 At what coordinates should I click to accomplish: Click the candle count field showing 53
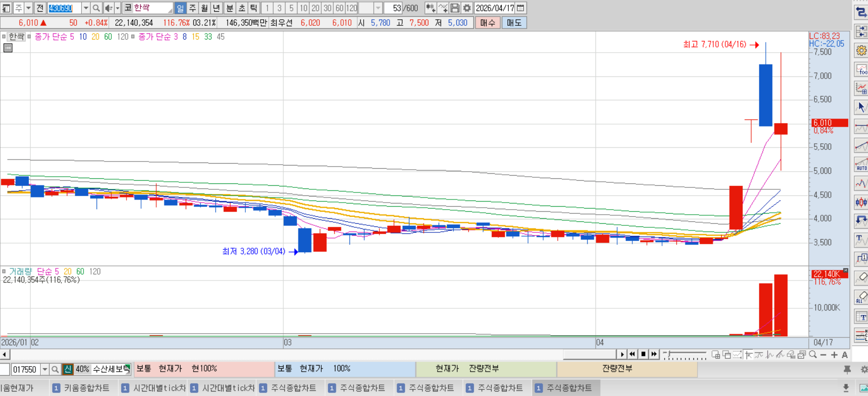[393, 8]
